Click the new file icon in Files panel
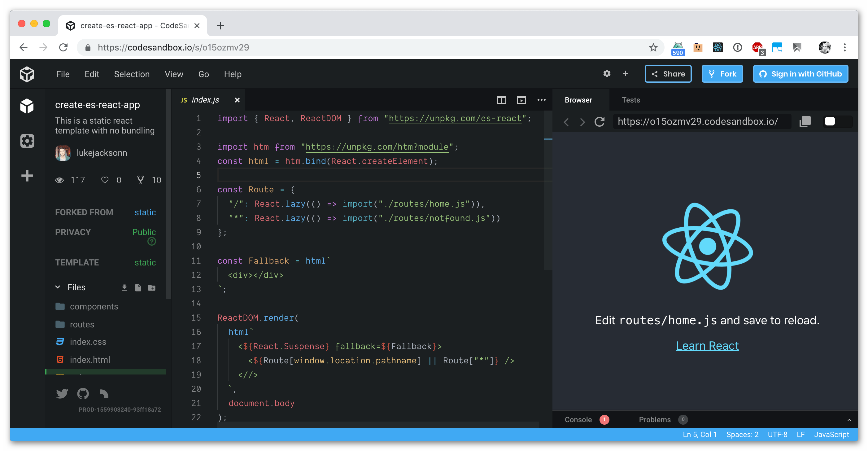The width and height of the screenshot is (868, 451). (x=138, y=287)
